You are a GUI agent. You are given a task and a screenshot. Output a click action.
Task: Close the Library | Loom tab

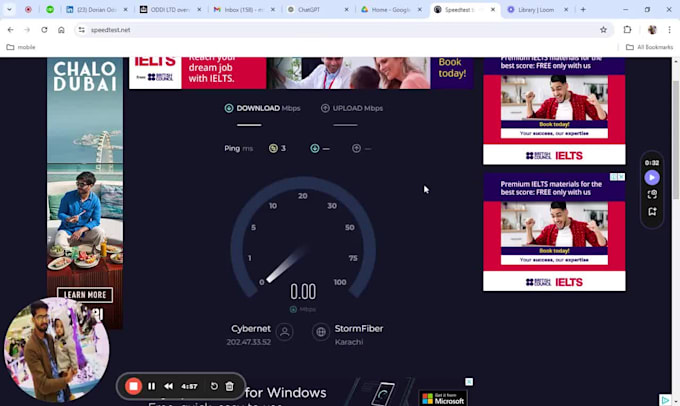tap(566, 9)
